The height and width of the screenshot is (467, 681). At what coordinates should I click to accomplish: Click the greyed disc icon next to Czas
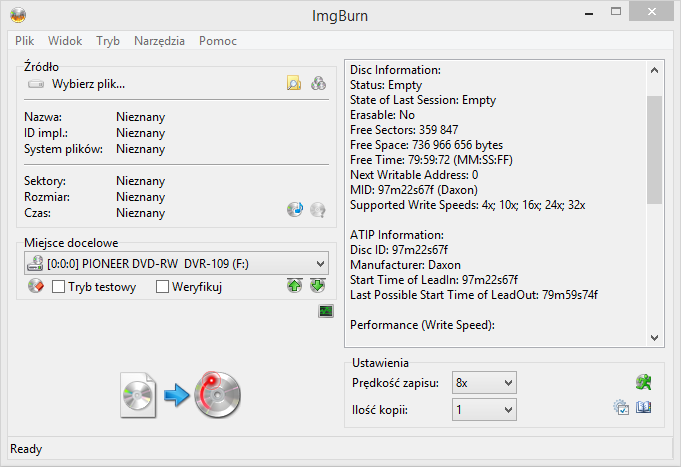click(x=318, y=209)
